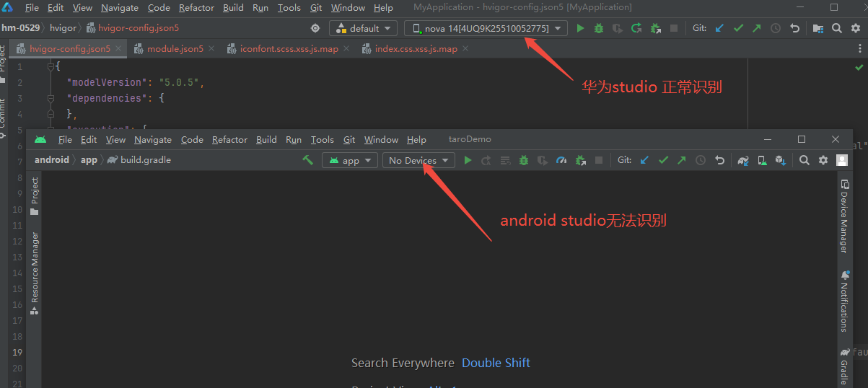Open Notifications side panel tab
The height and width of the screenshot is (388, 868).
843,301
